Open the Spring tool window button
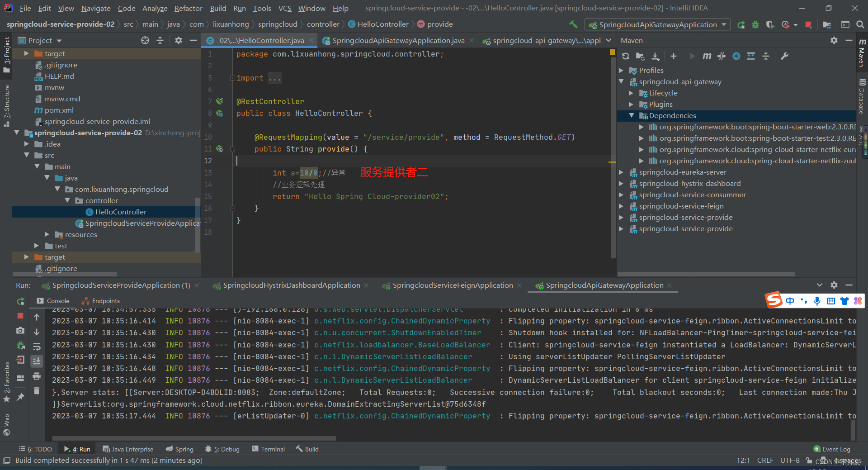Image resolution: width=868 pixels, height=470 pixels. click(x=179, y=449)
